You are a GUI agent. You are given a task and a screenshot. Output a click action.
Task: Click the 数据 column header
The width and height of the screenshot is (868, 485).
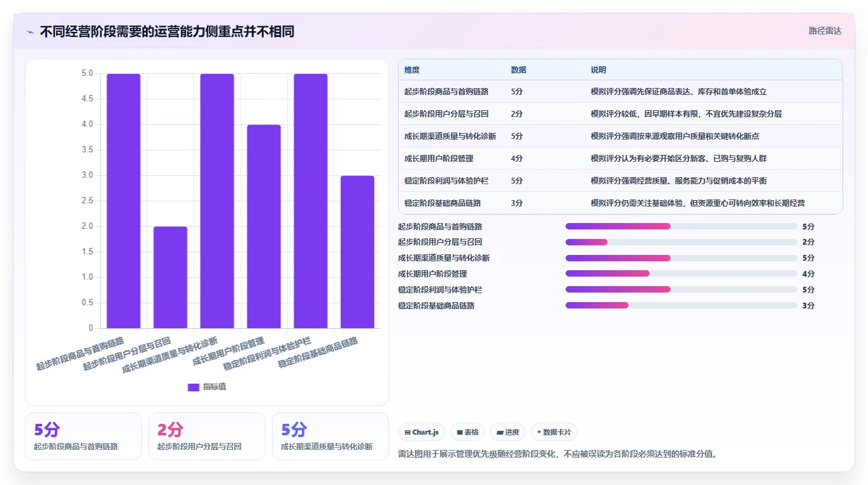[518, 70]
